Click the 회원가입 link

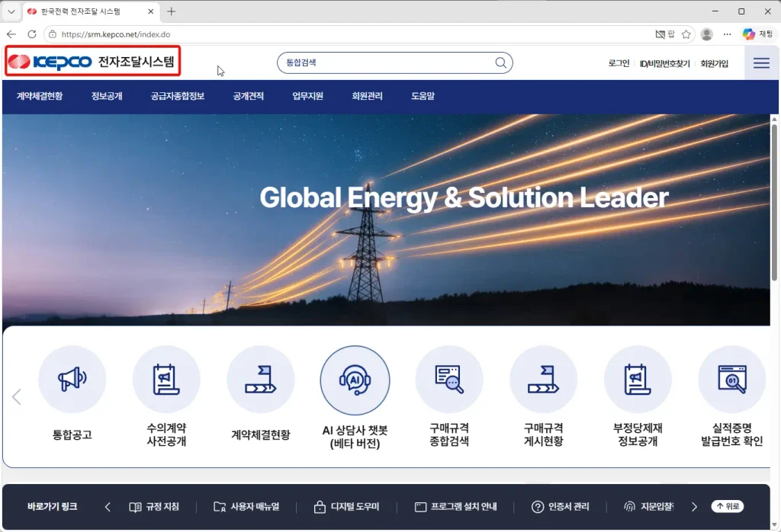[x=714, y=63]
